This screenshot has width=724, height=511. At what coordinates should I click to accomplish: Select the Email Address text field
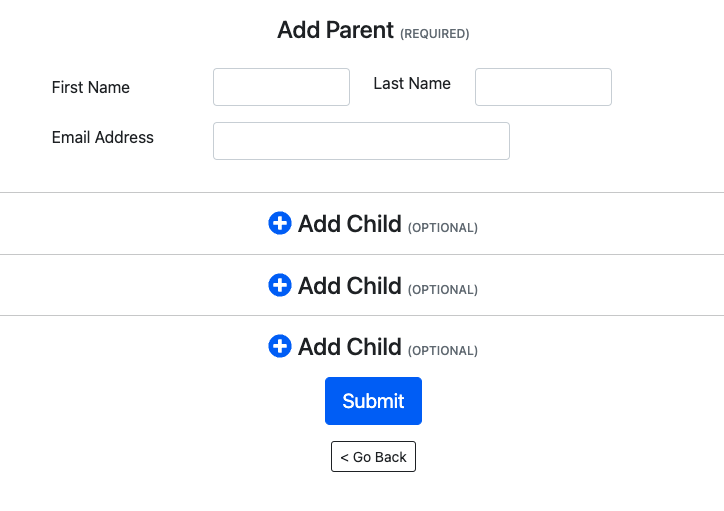click(x=361, y=141)
